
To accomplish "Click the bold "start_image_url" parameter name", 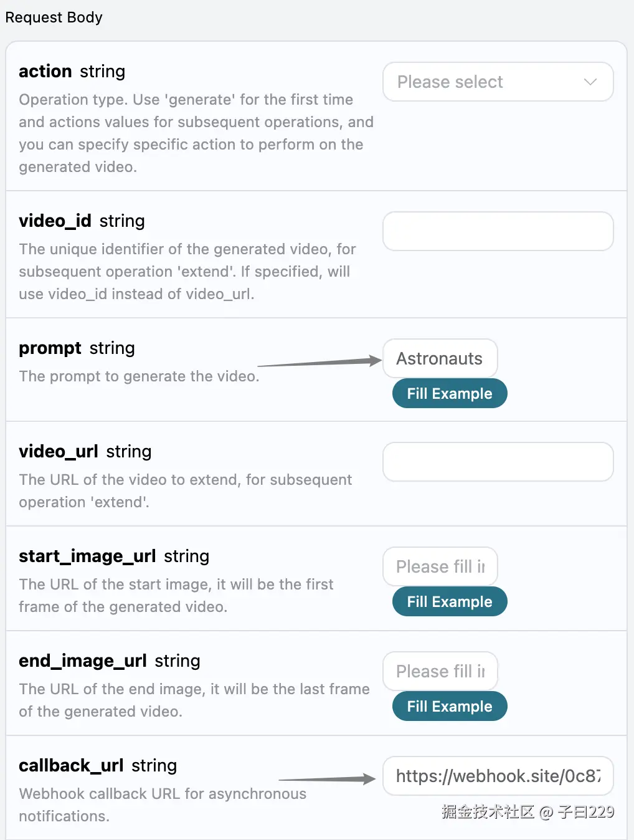I will pos(87,556).
